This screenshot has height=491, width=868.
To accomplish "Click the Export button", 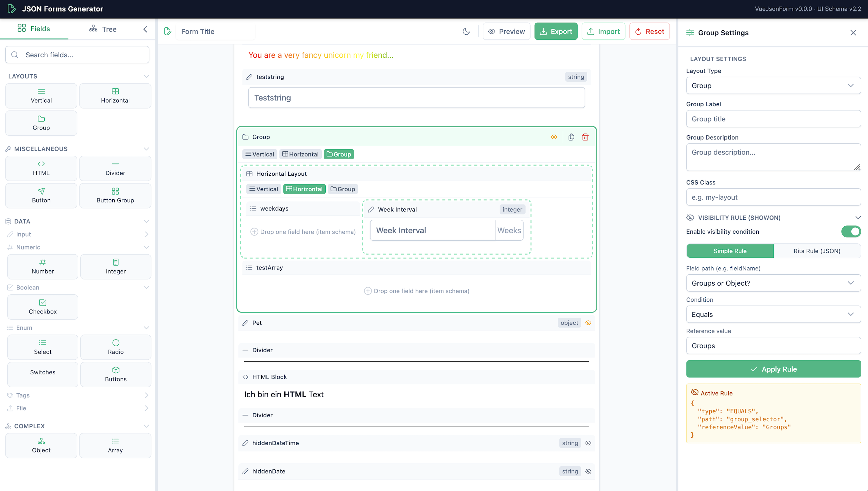I will tap(556, 31).
